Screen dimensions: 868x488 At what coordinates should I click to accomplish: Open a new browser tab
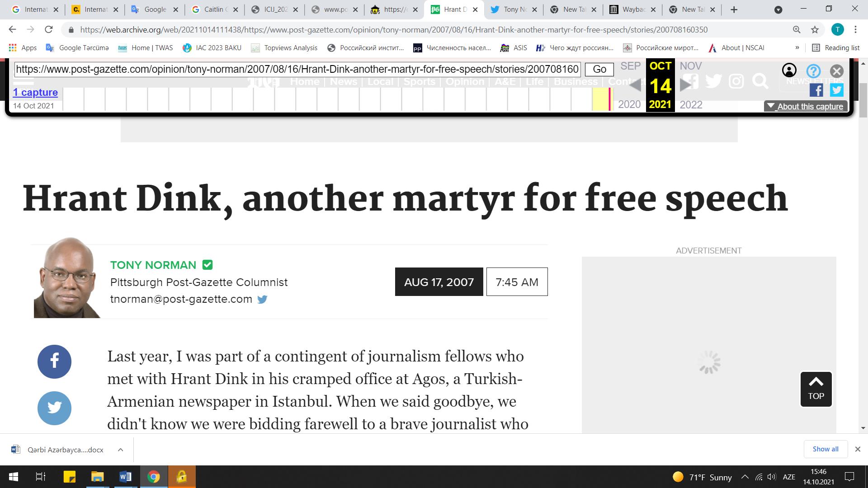coord(734,9)
